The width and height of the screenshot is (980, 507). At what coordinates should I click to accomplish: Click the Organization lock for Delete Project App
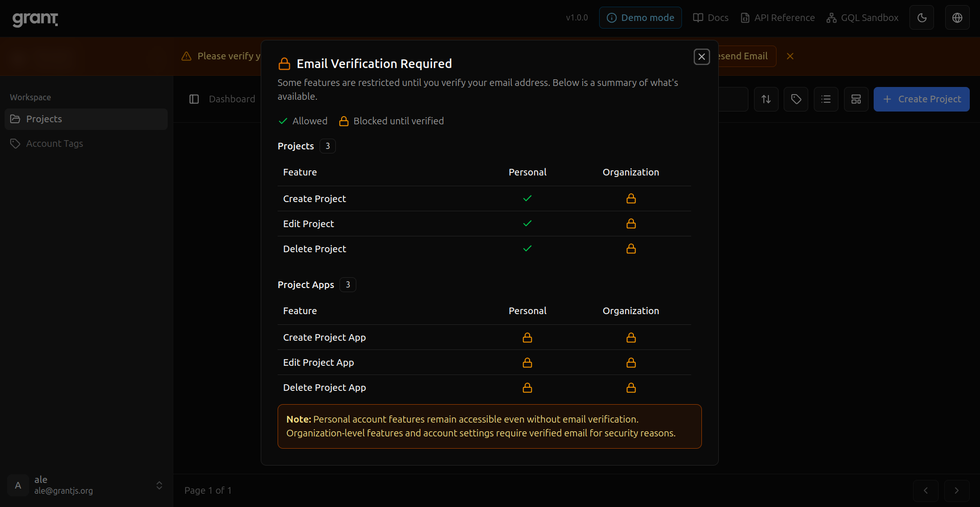(631, 388)
